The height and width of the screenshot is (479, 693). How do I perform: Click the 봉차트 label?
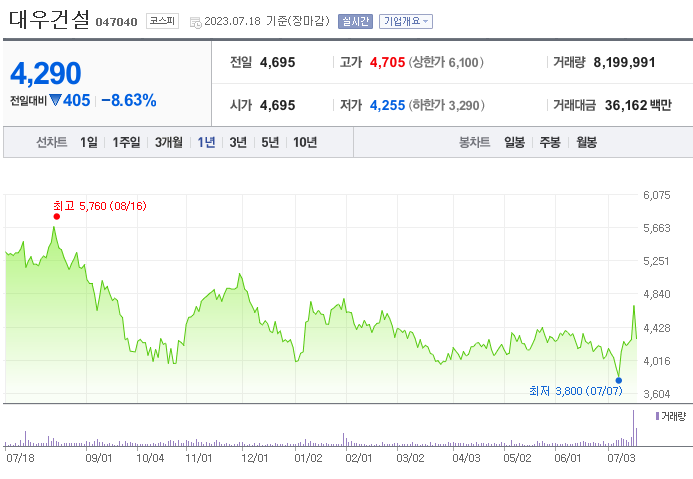point(475,142)
